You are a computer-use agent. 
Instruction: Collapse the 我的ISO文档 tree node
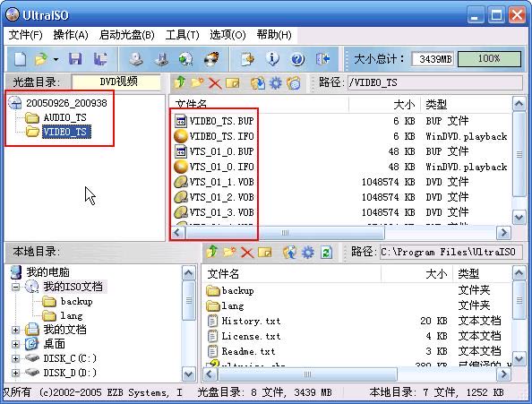pyautogui.click(x=15, y=287)
